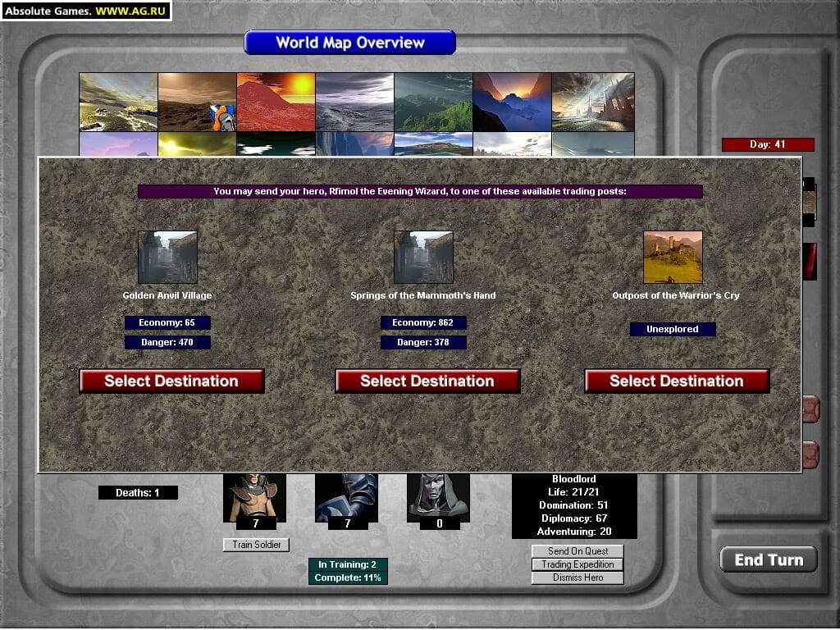Choose Golden Anvil Village as destination
This screenshot has height=630, width=840.
pos(171,381)
